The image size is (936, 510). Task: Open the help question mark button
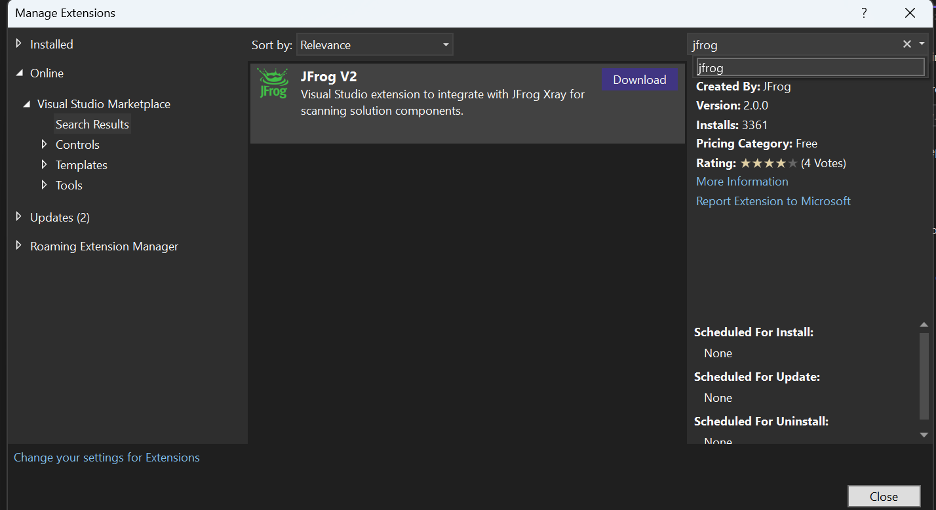(864, 13)
